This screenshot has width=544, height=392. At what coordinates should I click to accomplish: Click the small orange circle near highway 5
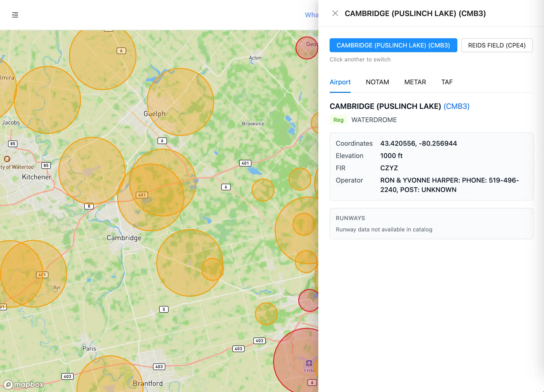266,314
